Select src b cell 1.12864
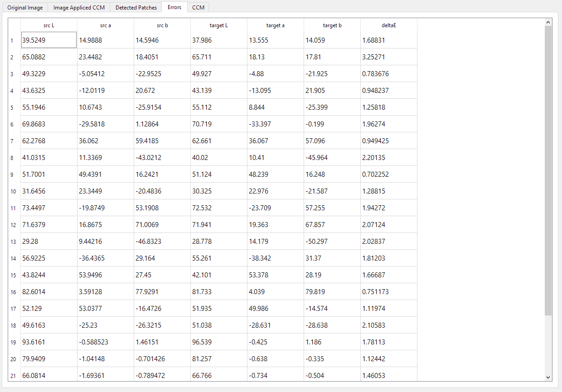This screenshot has width=562, height=392. pyautogui.click(x=162, y=124)
